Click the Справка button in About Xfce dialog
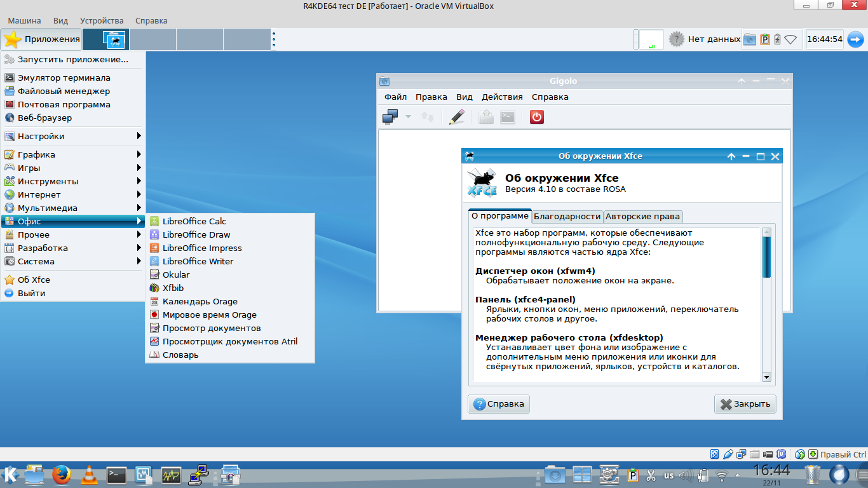Image resolution: width=868 pixels, height=488 pixels. [x=499, y=403]
